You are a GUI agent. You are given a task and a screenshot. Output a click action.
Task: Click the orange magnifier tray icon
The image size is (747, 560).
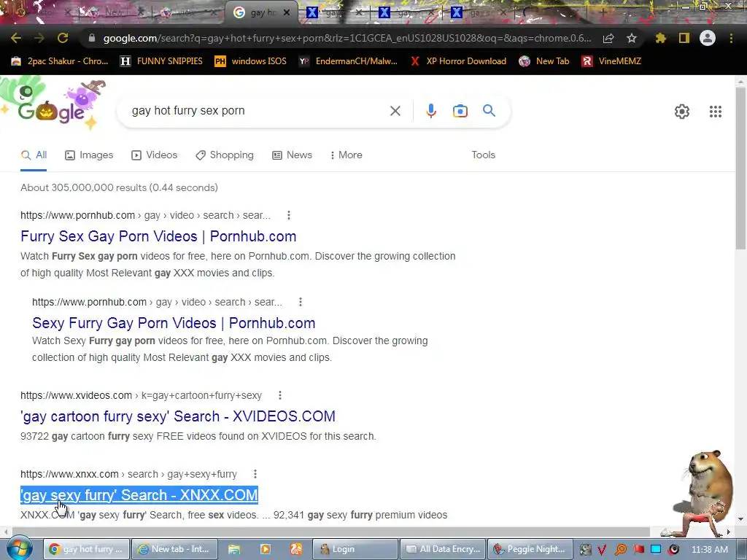point(620,550)
